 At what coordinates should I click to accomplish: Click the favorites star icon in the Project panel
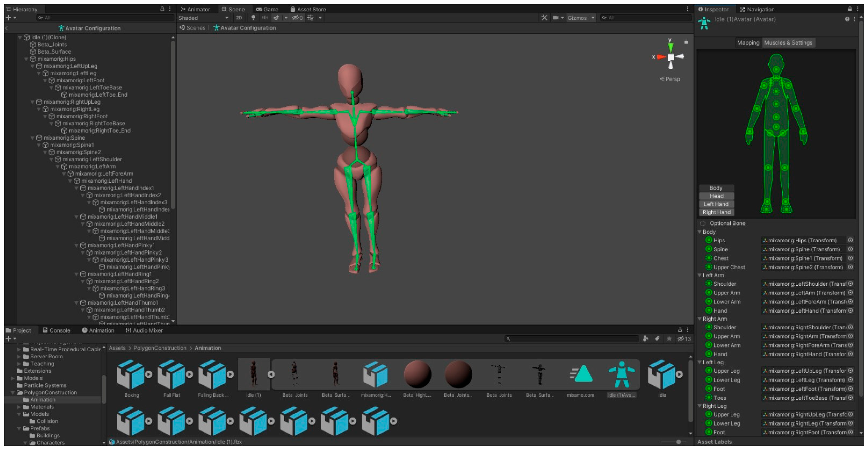669,338
